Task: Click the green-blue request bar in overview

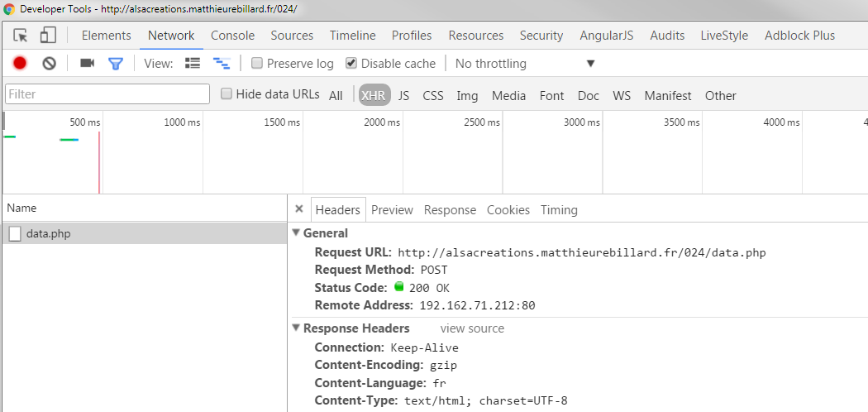Action: coord(69,140)
